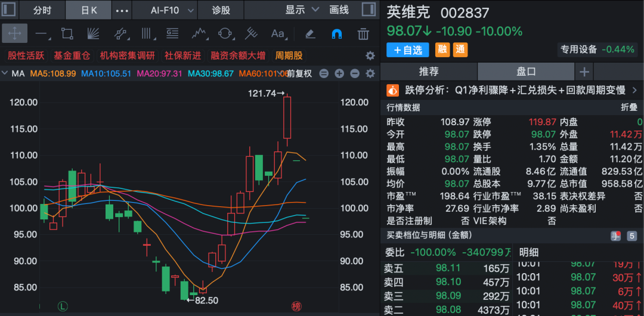
Task: Open the 推荐 tab
Action: tap(428, 72)
